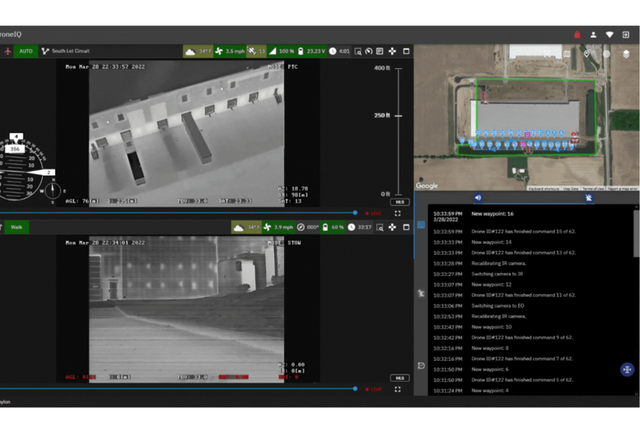Maximize the upper drone panel window
Image resolution: width=640 pixels, height=427 pixels.
[x=406, y=50]
